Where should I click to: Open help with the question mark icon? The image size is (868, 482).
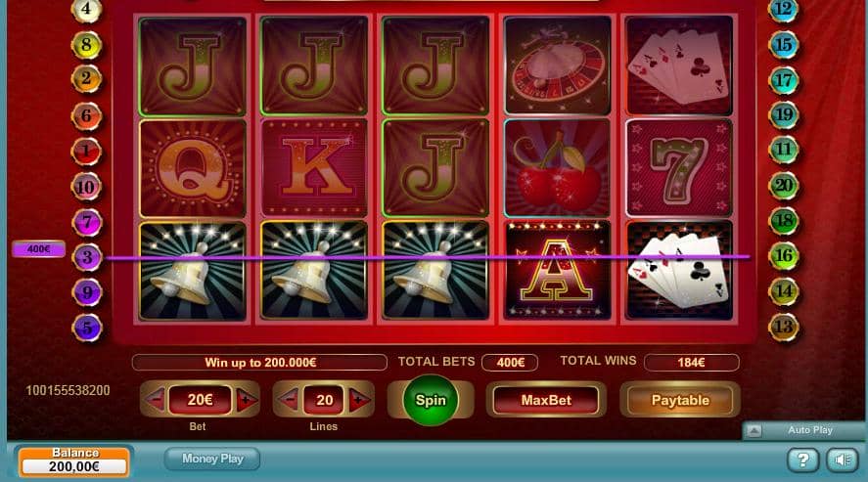pyautogui.click(x=802, y=460)
